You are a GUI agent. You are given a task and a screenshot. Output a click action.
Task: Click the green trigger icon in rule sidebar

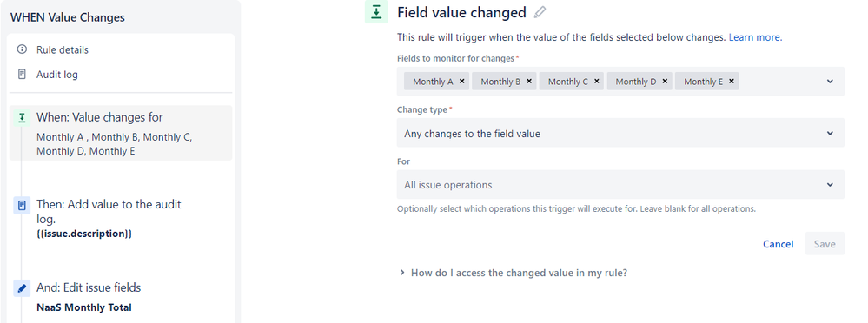pyautogui.click(x=22, y=117)
